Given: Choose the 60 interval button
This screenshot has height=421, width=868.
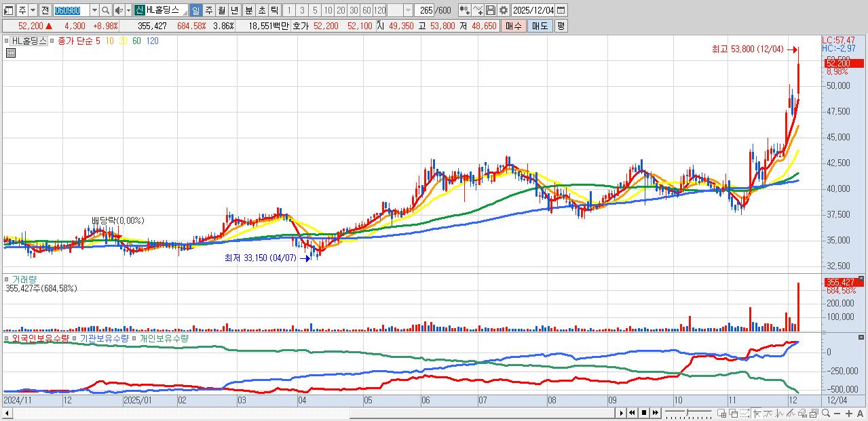Looking at the screenshot, I should point(366,10).
